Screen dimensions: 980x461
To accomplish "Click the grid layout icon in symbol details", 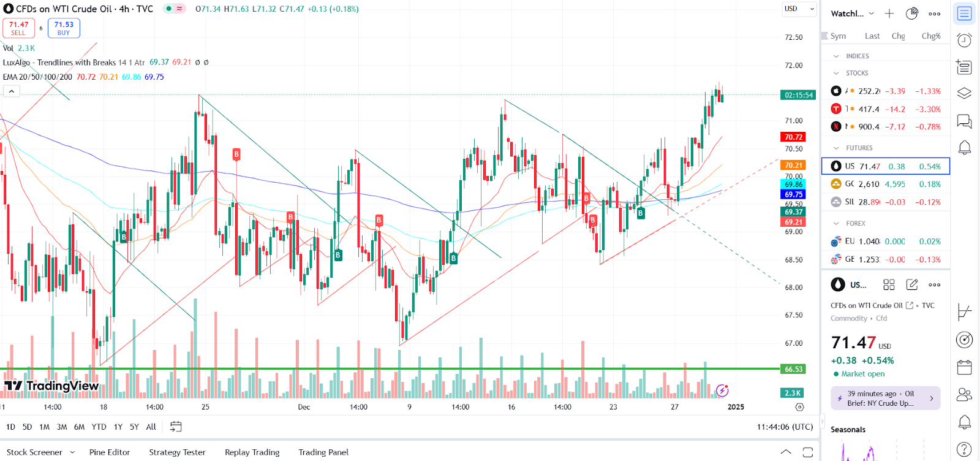I will 889,284.
